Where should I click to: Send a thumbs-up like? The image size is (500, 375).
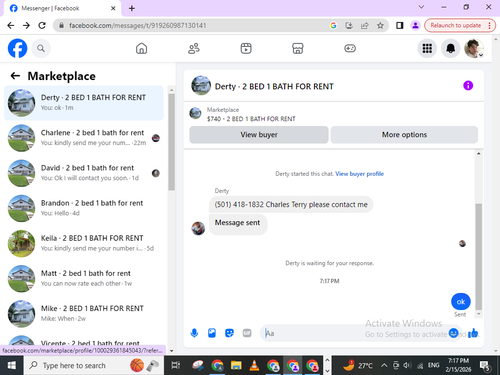473,333
